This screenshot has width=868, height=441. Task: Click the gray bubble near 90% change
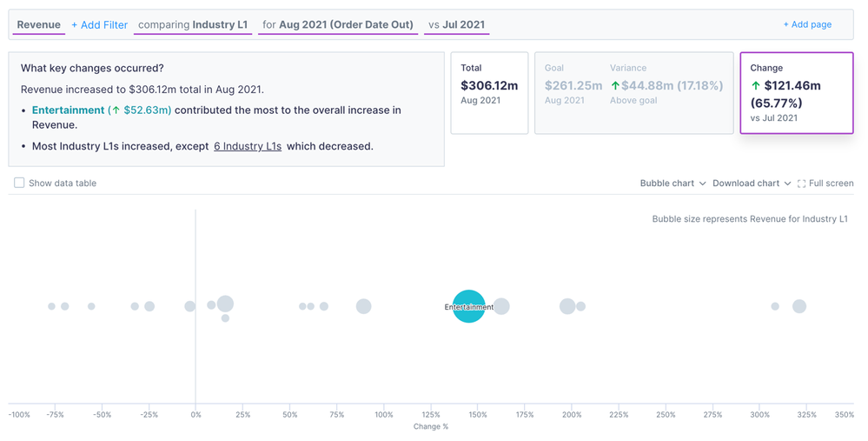pyautogui.click(x=363, y=306)
